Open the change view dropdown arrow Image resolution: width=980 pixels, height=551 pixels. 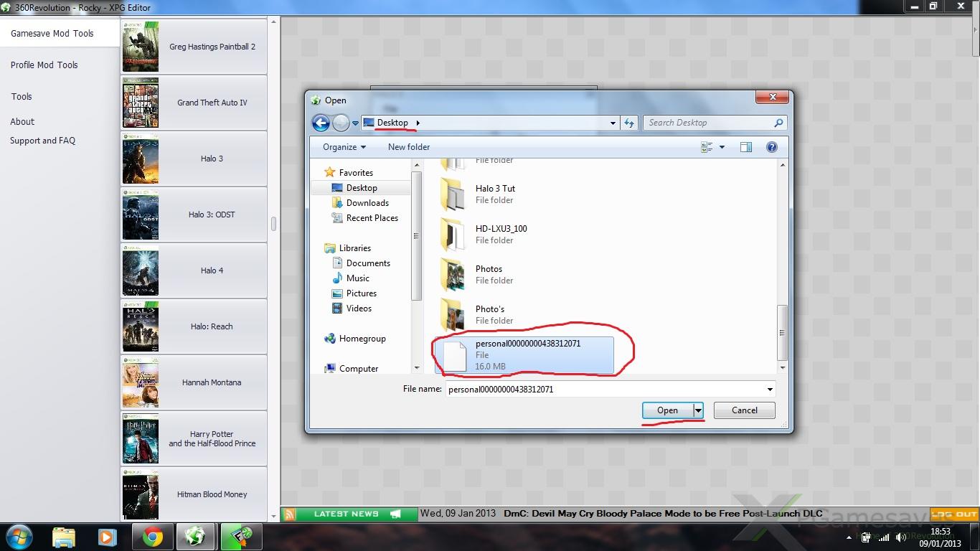click(x=722, y=147)
